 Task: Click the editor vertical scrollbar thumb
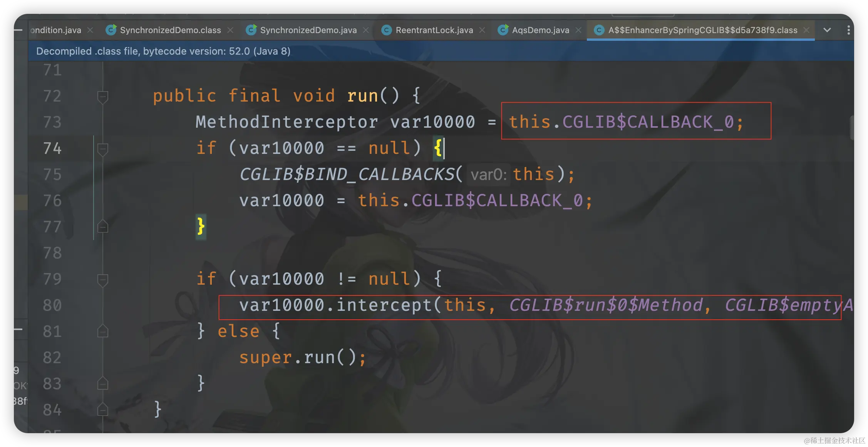[851, 127]
